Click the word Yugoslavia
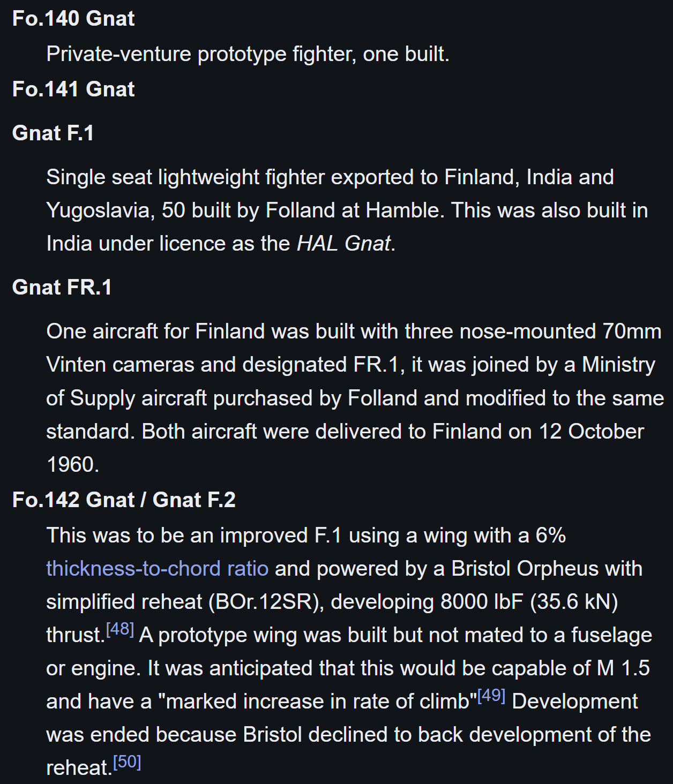 (100, 210)
